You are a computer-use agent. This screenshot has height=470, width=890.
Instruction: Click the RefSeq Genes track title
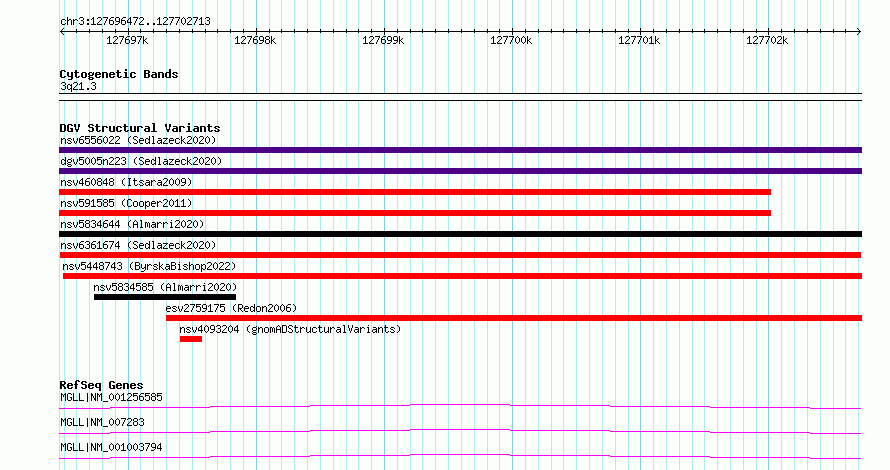pos(101,385)
